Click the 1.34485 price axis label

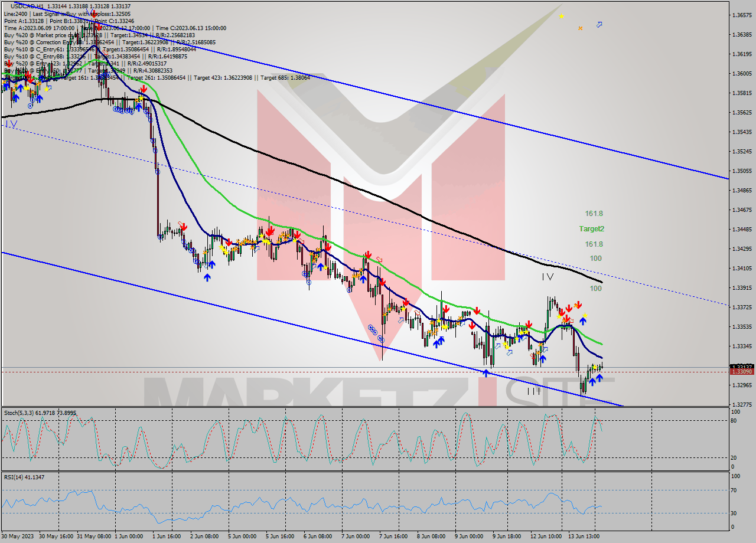741,229
